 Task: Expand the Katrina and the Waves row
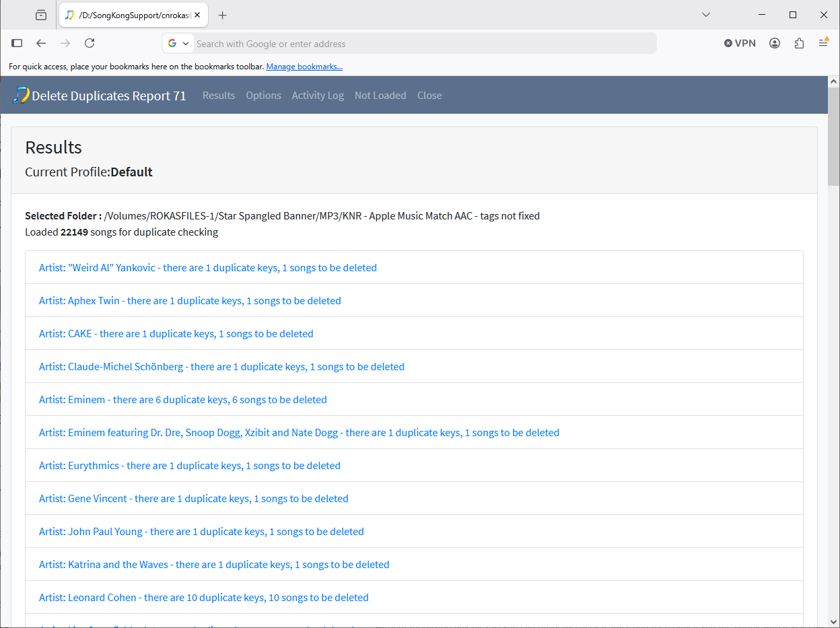point(414,565)
